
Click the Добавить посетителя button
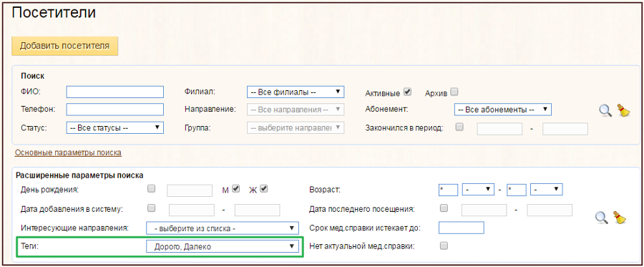65,46
